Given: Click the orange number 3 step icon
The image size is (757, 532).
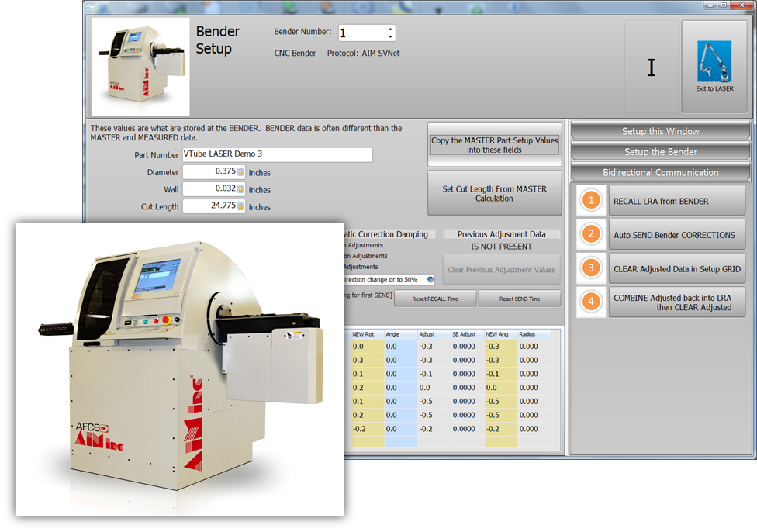Looking at the screenshot, I should 592,268.
